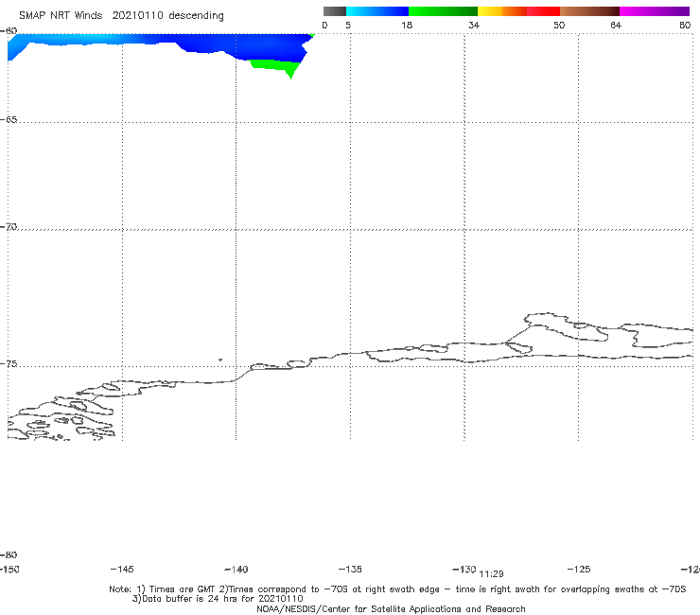The image size is (700, 615).
Task: Click the swath time label '11:29'
Action: point(491,574)
